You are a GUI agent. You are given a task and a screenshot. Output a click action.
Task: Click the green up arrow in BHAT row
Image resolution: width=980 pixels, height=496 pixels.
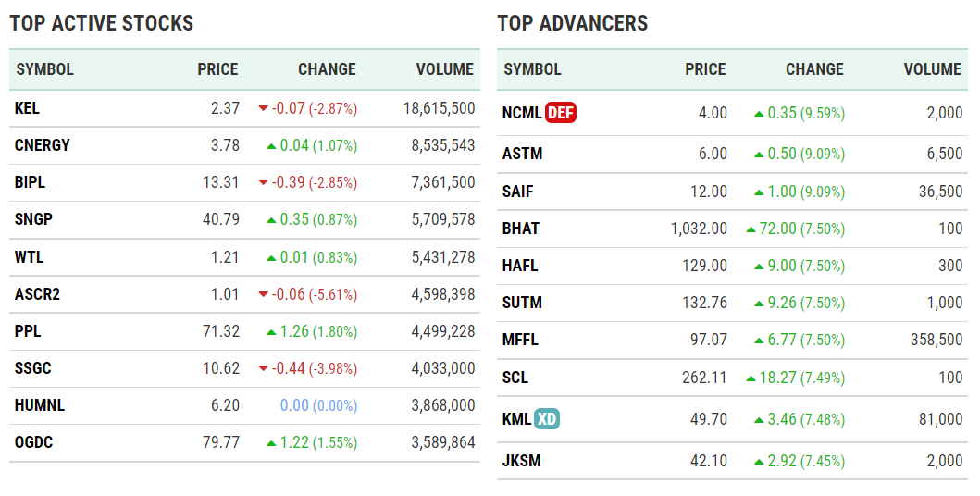(x=751, y=229)
